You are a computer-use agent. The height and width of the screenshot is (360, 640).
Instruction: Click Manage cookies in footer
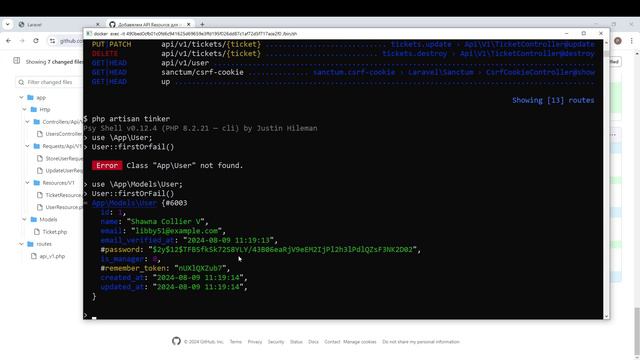click(360, 342)
